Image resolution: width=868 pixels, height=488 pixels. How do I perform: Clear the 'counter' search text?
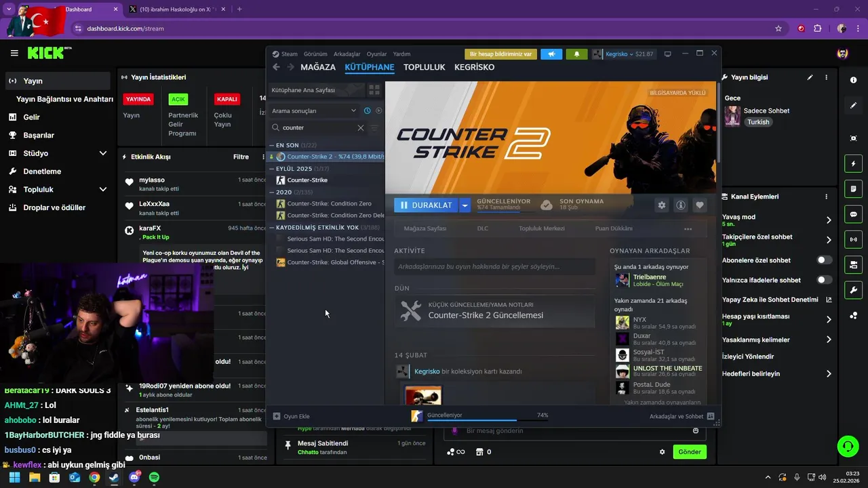pos(360,127)
